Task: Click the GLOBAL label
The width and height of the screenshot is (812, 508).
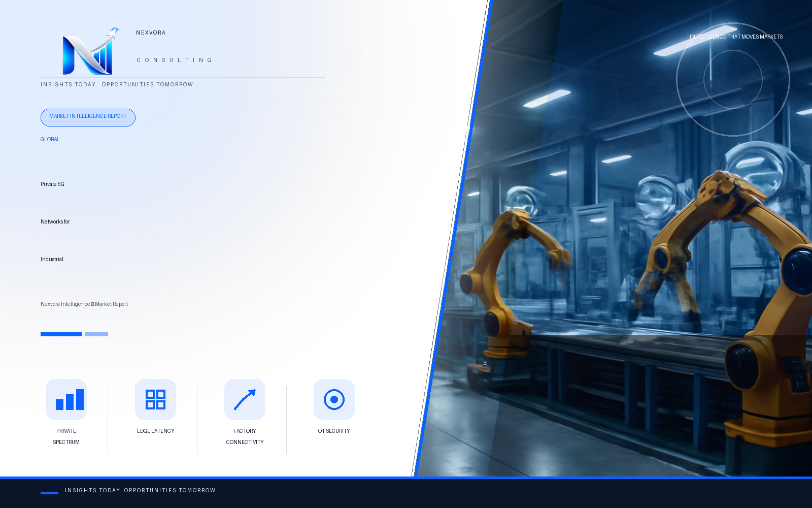Action: tap(50, 139)
